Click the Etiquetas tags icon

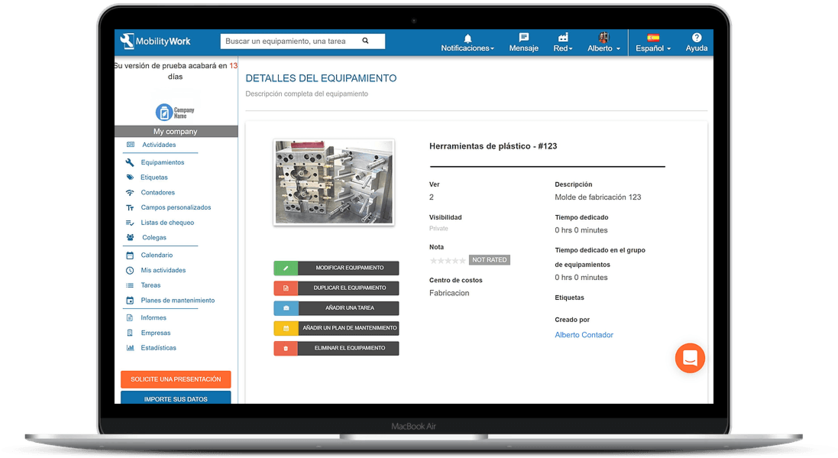tap(130, 177)
